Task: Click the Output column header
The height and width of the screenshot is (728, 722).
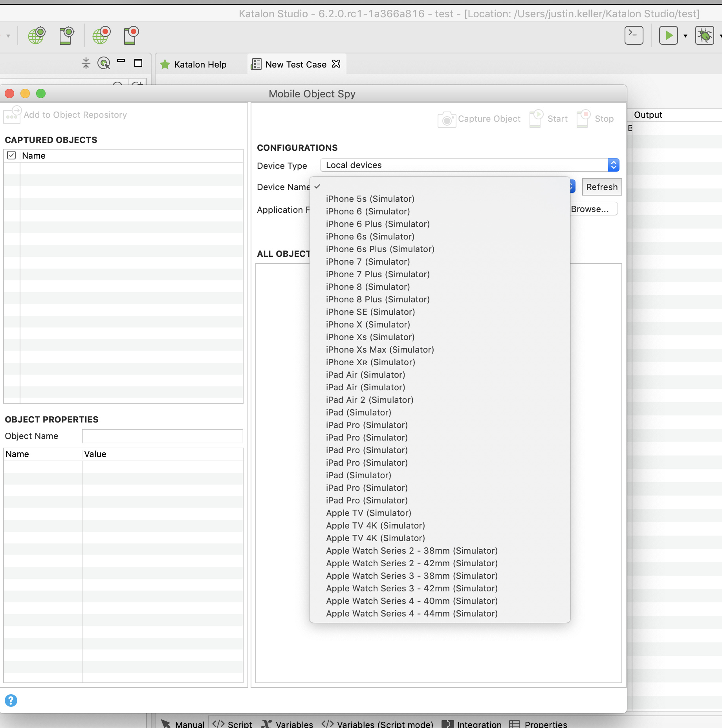Action: 676,115
